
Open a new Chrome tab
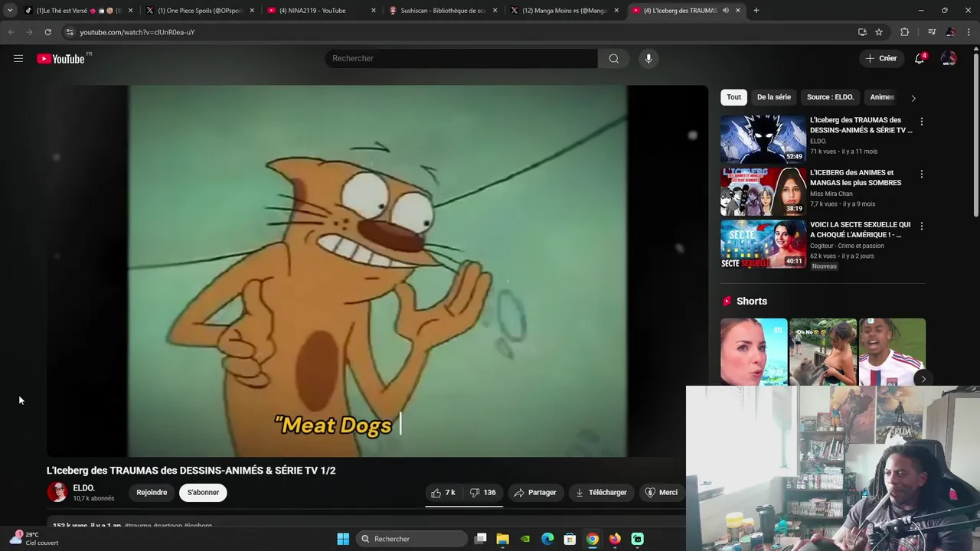pos(756,11)
